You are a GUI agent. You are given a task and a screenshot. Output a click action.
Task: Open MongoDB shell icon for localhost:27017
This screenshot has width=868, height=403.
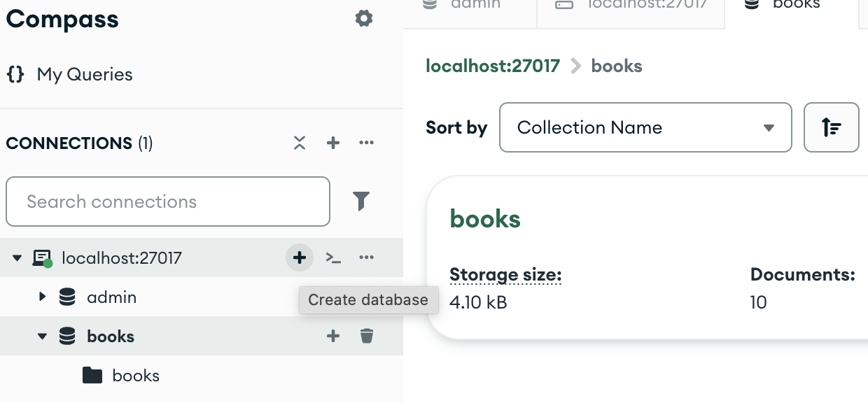[x=333, y=258]
